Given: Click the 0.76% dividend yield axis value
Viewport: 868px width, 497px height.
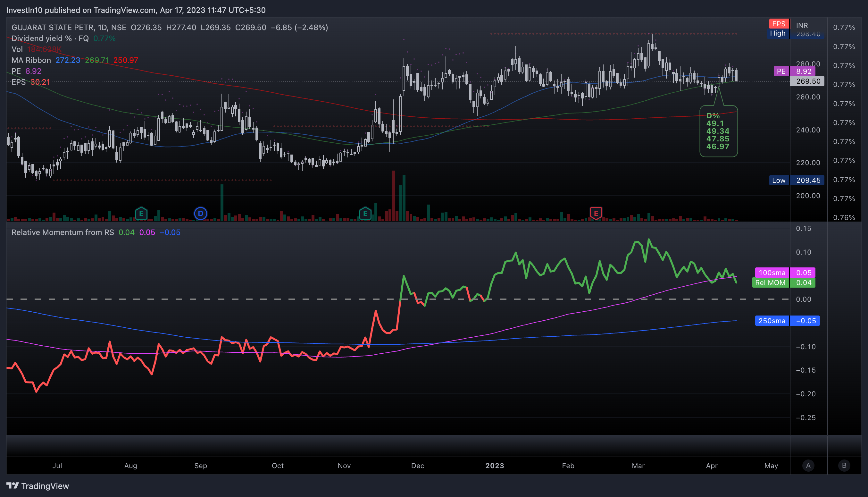Looking at the screenshot, I should point(844,217).
